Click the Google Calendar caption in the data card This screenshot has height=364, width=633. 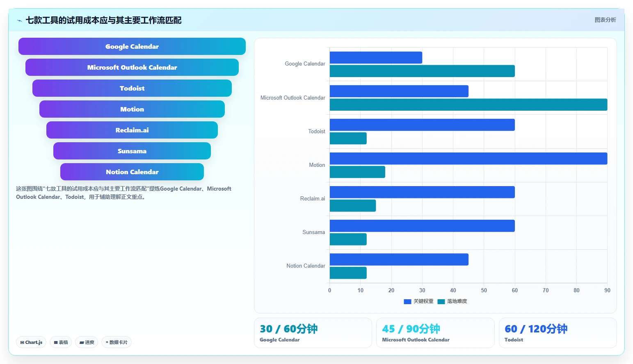280,340
